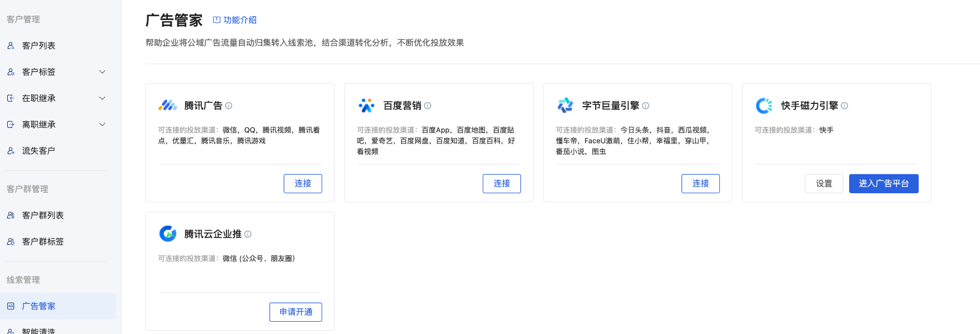Click 申请开通 on 腾讯云企业推 card

pos(296,312)
